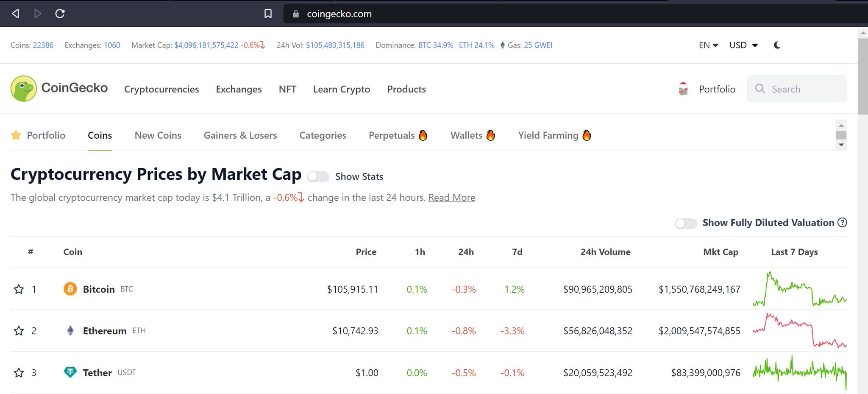
Task: Click the magnifying glass search icon
Action: [760, 89]
